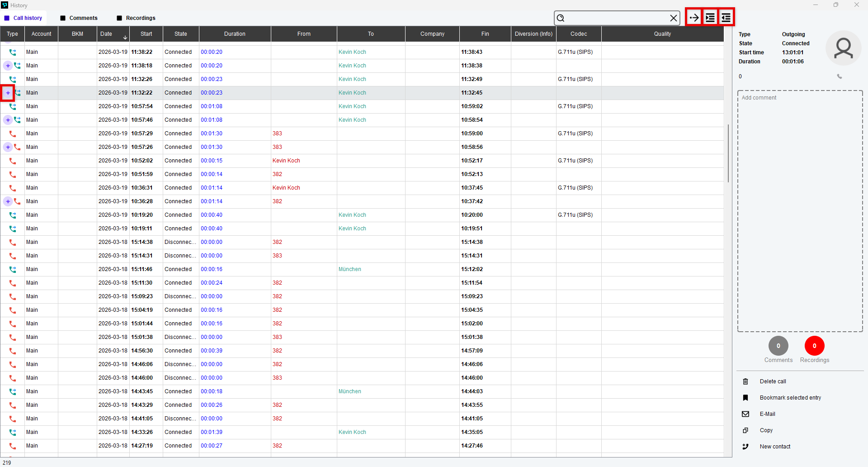Image resolution: width=868 pixels, height=467 pixels.
Task: Expand the sparkle icon on the 11:32:22 row
Action: [x=8, y=93]
